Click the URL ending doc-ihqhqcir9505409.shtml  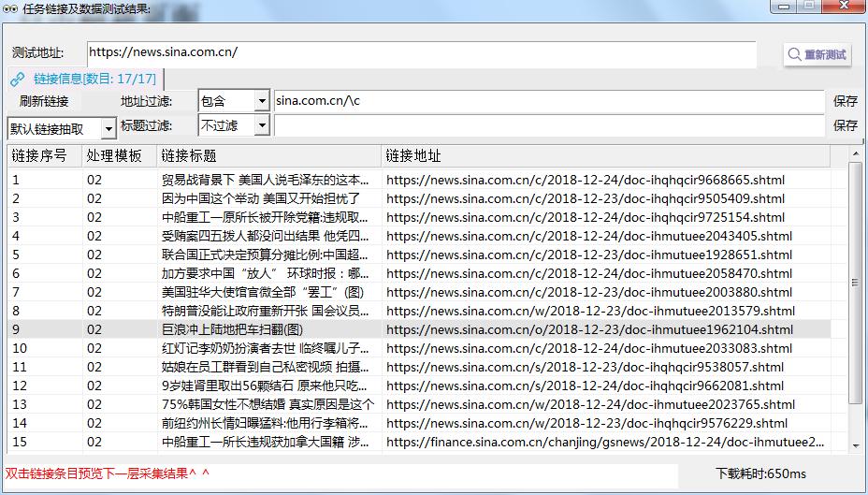click(586, 198)
